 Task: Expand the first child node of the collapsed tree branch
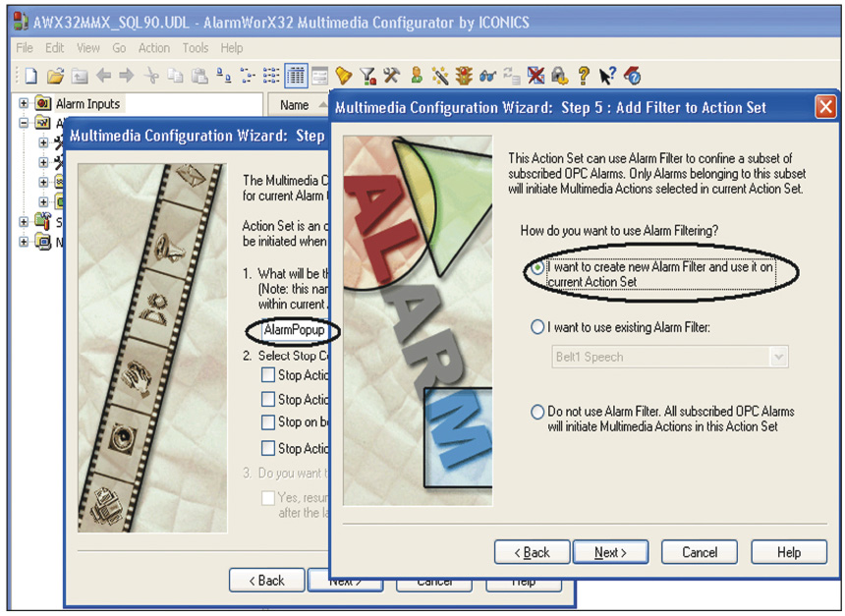click(x=43, y=142)
